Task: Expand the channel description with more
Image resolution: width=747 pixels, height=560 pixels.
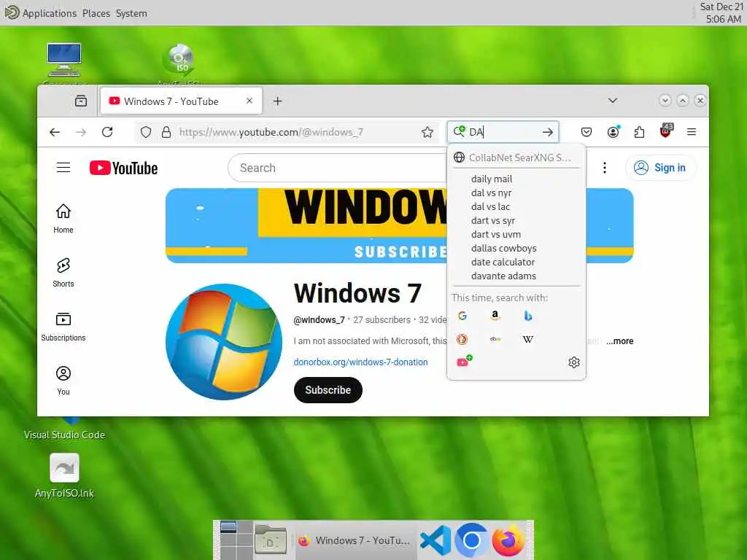Action: (x=619, y=341)
